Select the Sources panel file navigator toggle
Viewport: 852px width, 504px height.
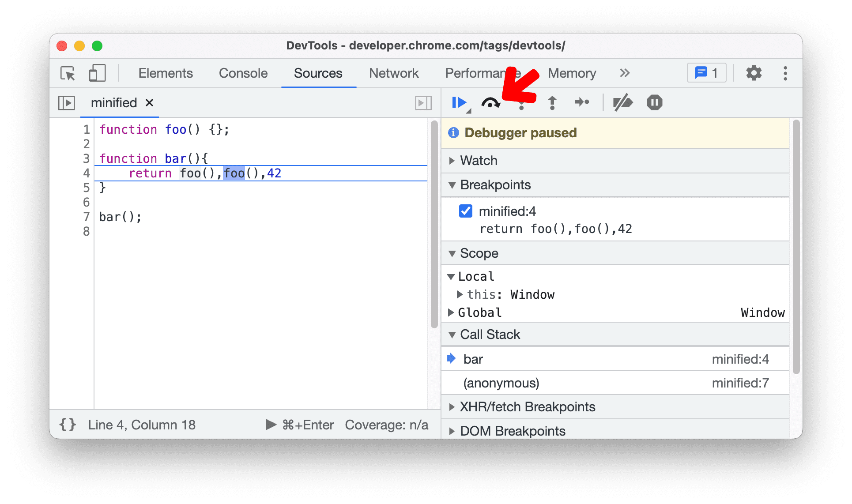coord(66,102)
